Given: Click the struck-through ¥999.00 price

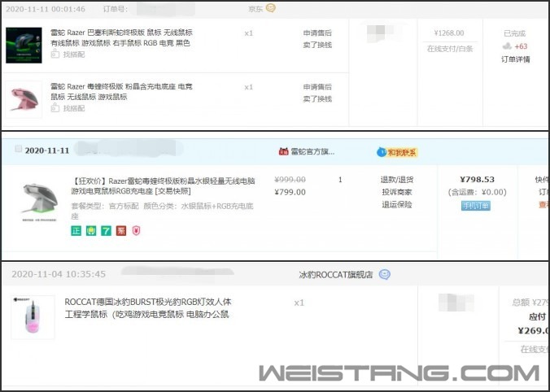Looking at the screenshot, I should click(290, 180).
